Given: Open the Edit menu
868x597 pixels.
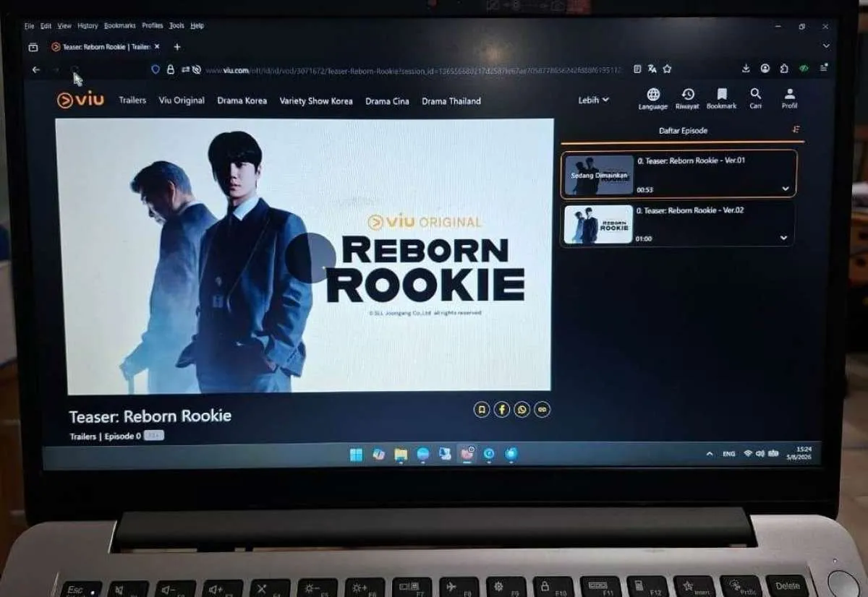Looking at the screenshot, I should click(x=46, y=26).
